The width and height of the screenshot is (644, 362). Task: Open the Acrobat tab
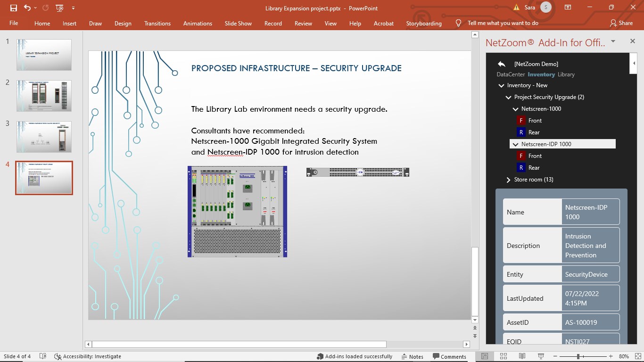384,23
